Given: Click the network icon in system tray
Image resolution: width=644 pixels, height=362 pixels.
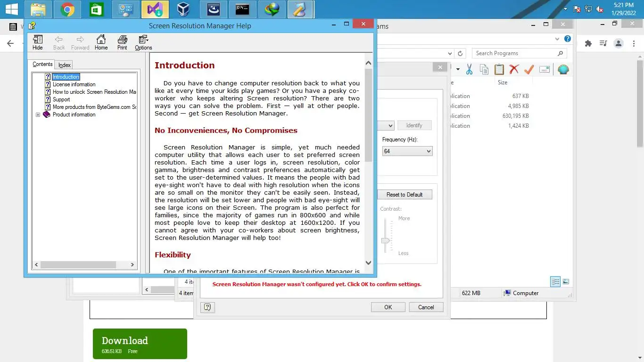Looking at the screenshot, I should click(588, 9).
